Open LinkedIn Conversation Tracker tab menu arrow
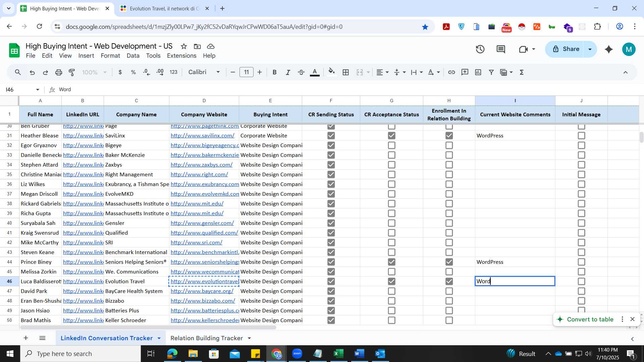Image resolution: width=644 pixels, height=362 pixels. coord(159,339)
